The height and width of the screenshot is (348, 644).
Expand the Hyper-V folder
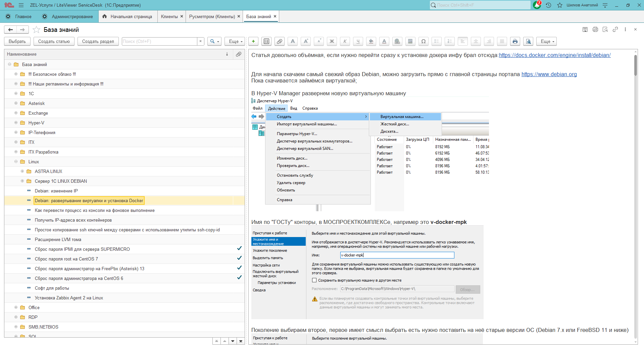click(x=16, y=123)
